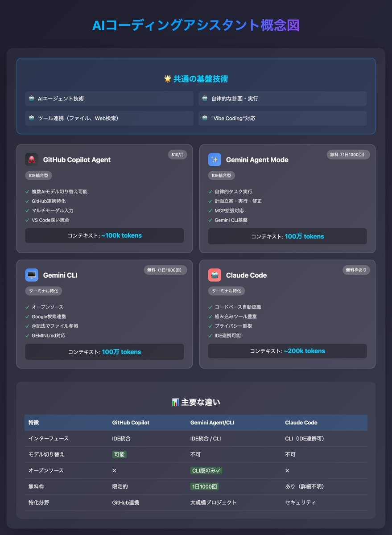Click the 無料枠 row label in the table
The width and height of the screenshot is (392, 535).
[x=37, y=487]
